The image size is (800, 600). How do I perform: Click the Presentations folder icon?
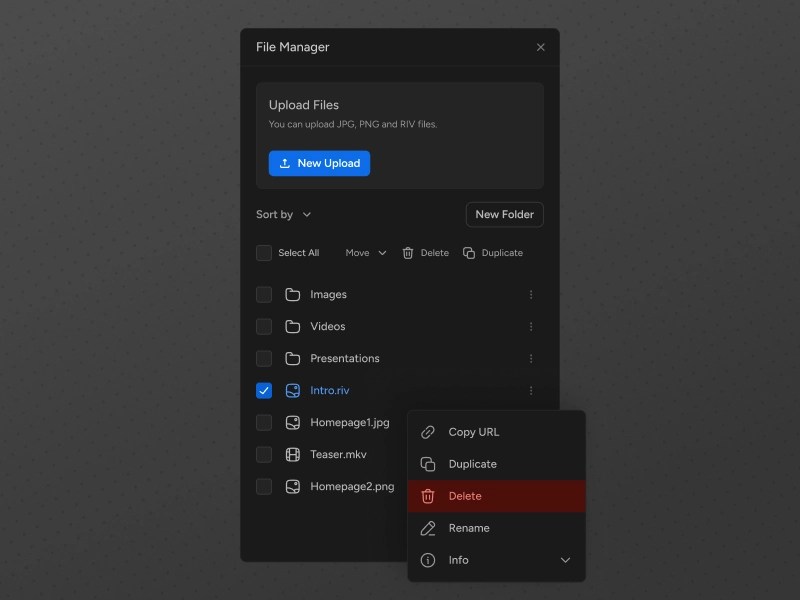(x=292, y=359)
